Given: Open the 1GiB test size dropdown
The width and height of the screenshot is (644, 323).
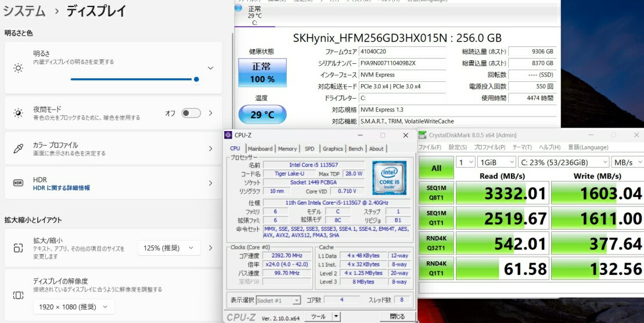Looking at the screenshot, I should (496, 162).
